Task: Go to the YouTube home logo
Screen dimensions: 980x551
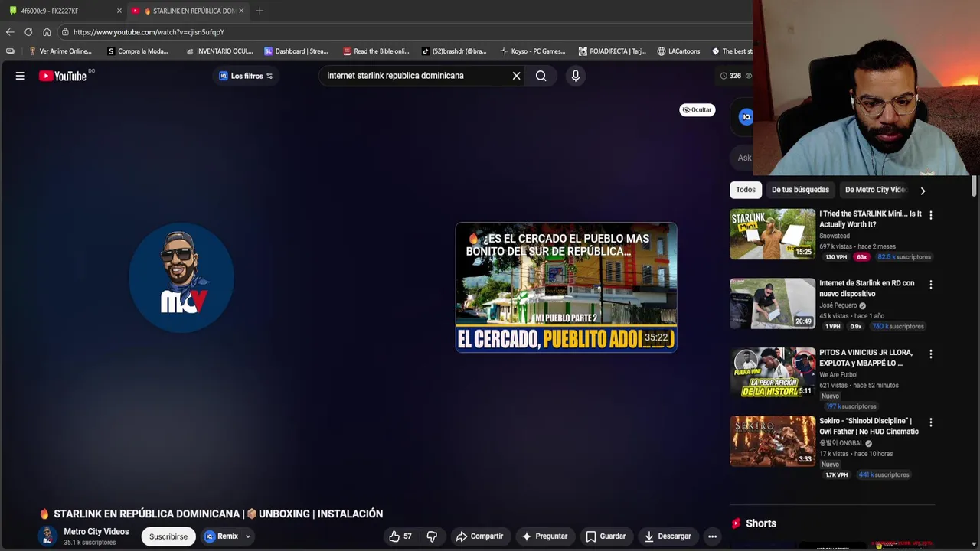Action: (x=63, y=76)
